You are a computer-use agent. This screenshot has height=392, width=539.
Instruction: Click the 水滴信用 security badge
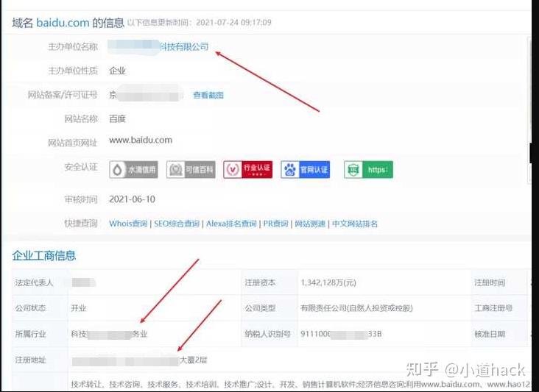134,170
